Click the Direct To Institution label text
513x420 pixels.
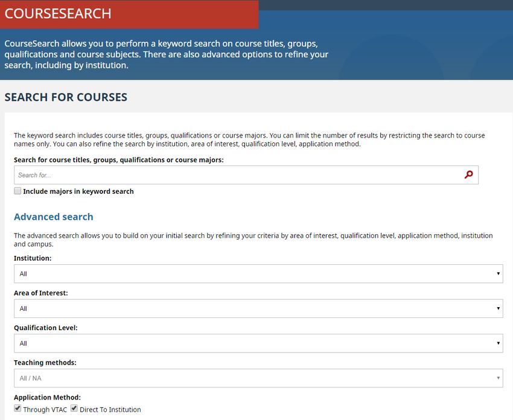110,410
